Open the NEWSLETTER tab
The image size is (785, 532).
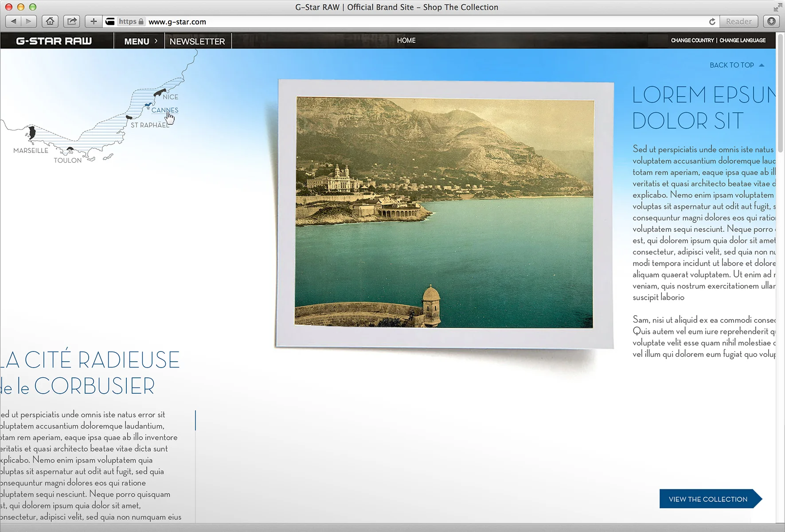[x=197, y=41]
